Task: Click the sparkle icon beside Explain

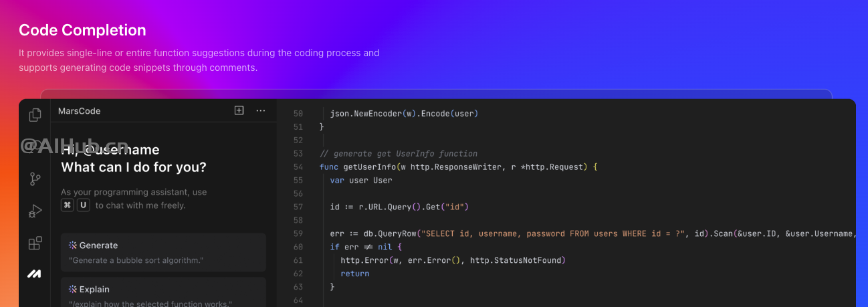Action: pyautogui.click(x=73, y=290)
